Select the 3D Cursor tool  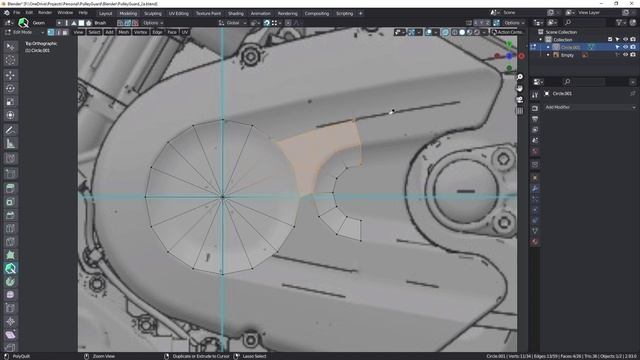(x=10, y=60)
